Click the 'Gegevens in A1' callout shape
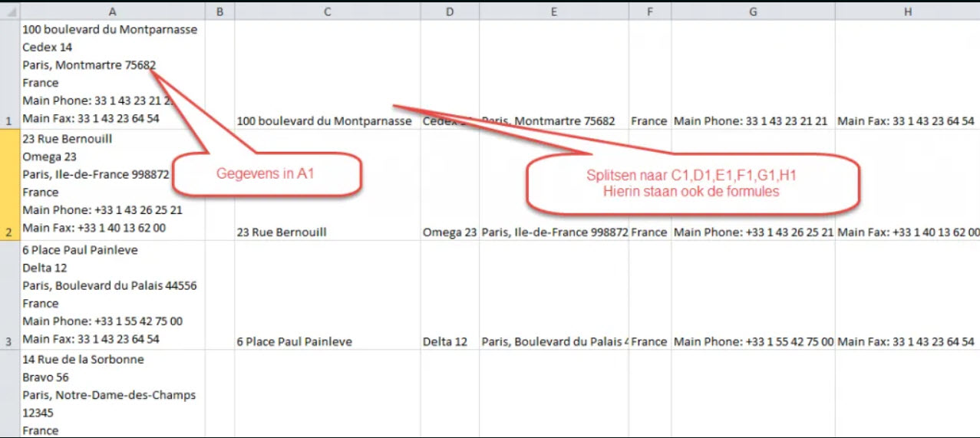 tap(266, 174)
